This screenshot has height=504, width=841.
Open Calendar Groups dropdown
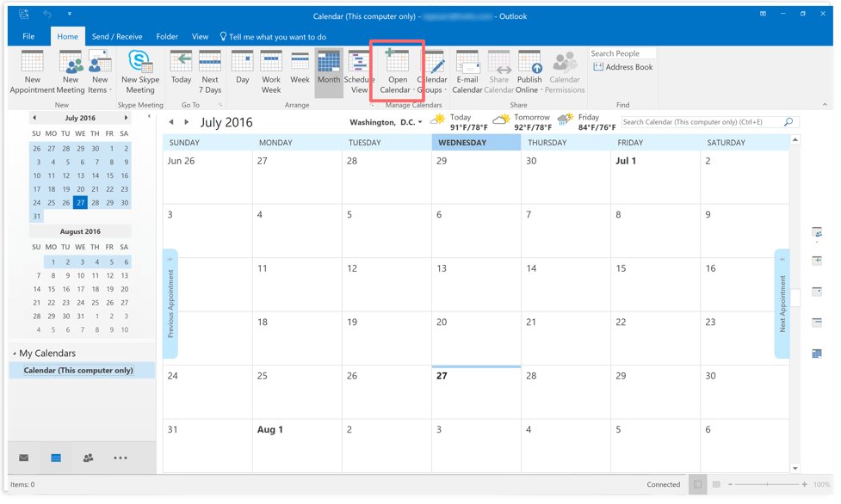tap(432, 72)
